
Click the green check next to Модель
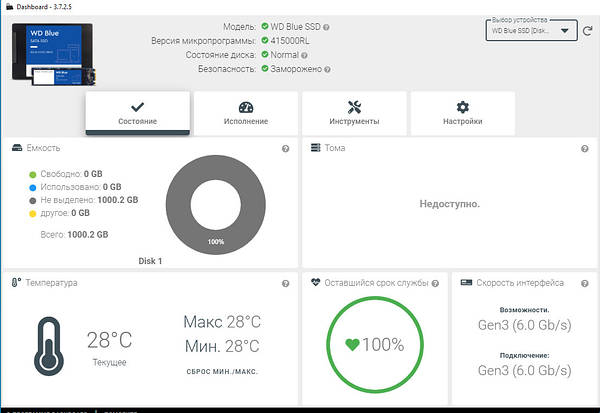(265, 26)
